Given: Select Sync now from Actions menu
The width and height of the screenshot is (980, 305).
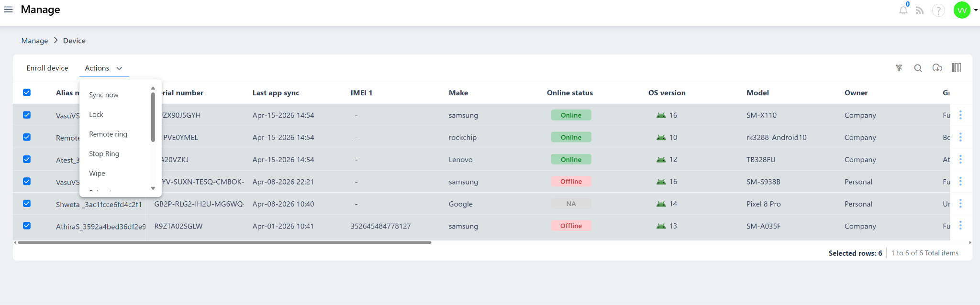Looking at the screenshot, I should pos(104,95).
